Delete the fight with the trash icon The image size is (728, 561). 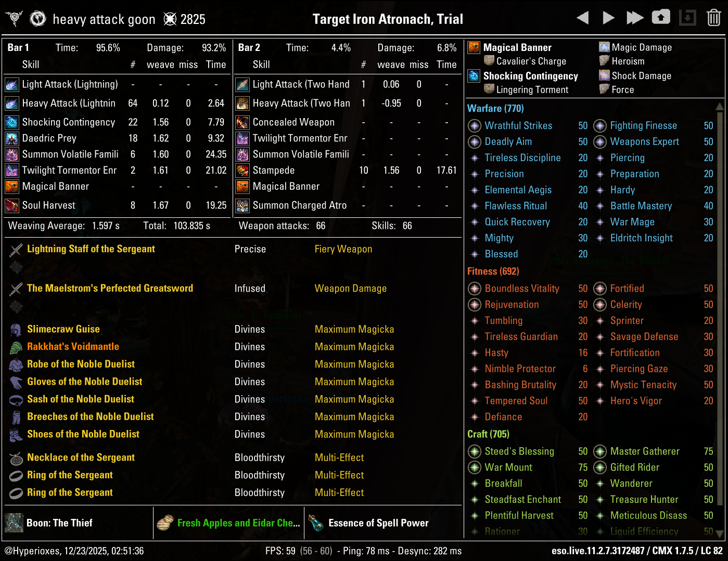click(713, 17)
